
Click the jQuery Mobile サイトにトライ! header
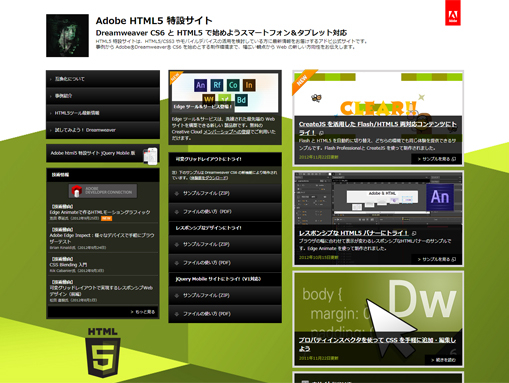tap(225, 279)
